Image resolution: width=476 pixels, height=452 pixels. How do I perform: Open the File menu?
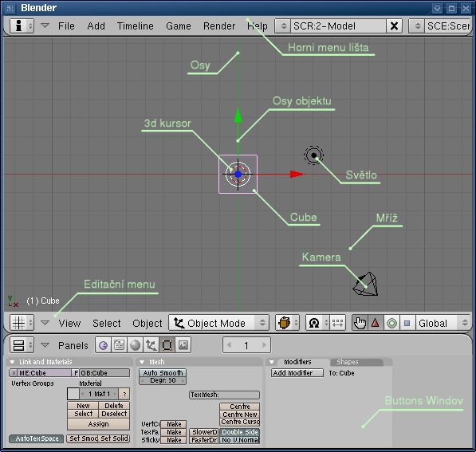pyautogui.click(x=66, y=26)
